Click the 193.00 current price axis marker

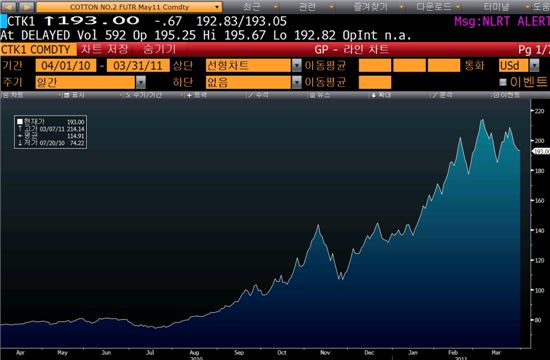tap(541, 151)
